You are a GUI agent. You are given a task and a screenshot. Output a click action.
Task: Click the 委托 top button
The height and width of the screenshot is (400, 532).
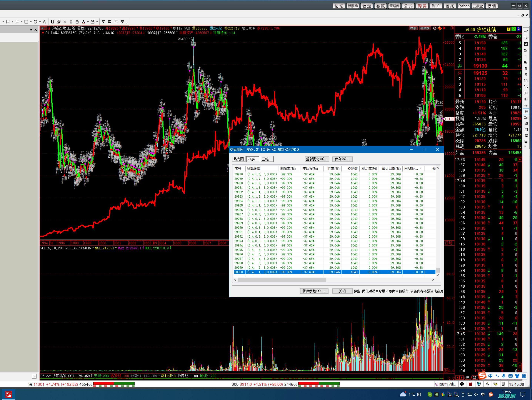coord(450,6)
